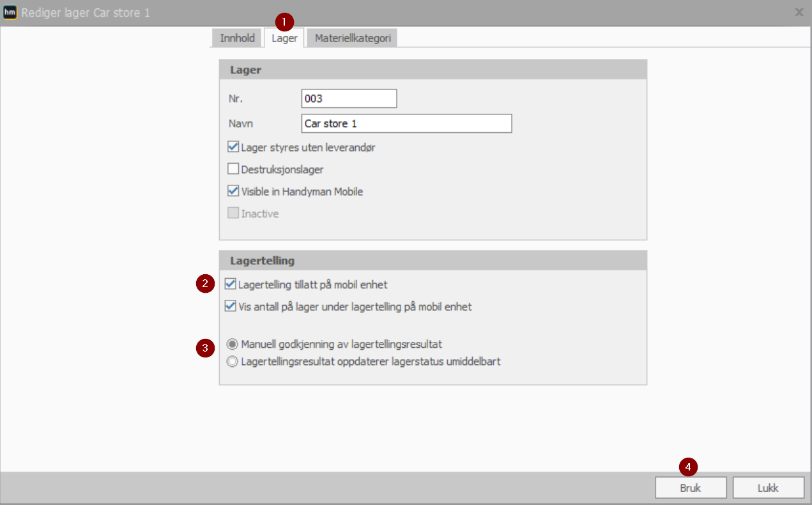Click the Navn label
812x505 pixels.
(241, 123)
